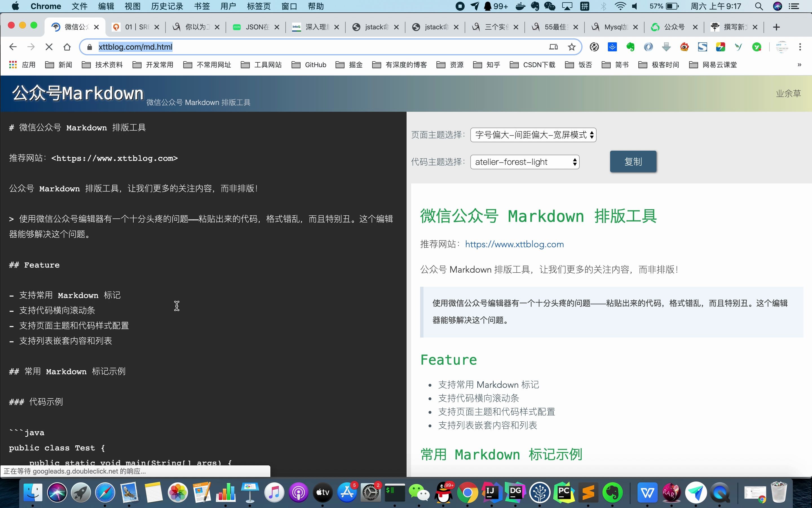
Task: Click the editor line ### 代码示例
Action: click(36, 402)
